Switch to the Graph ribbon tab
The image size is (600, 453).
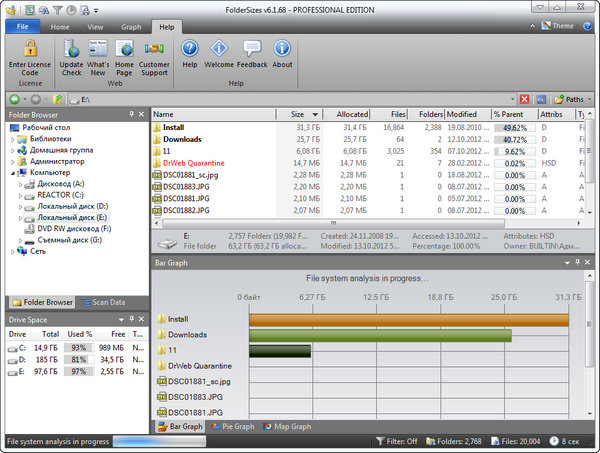[131, 27]
